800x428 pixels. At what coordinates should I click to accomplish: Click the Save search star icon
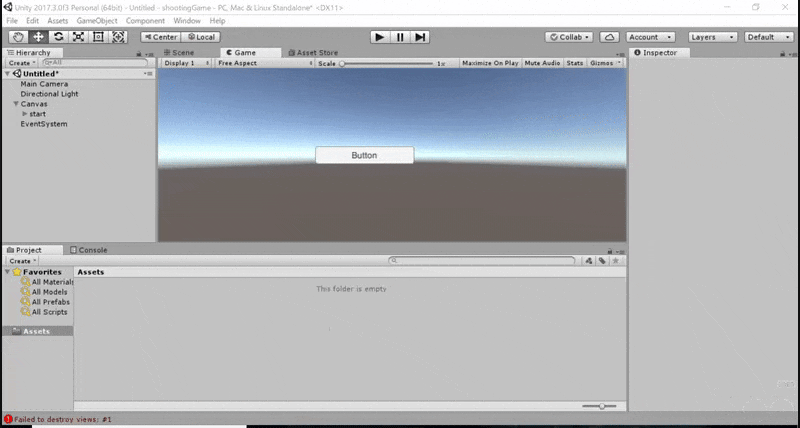[615, 261]
